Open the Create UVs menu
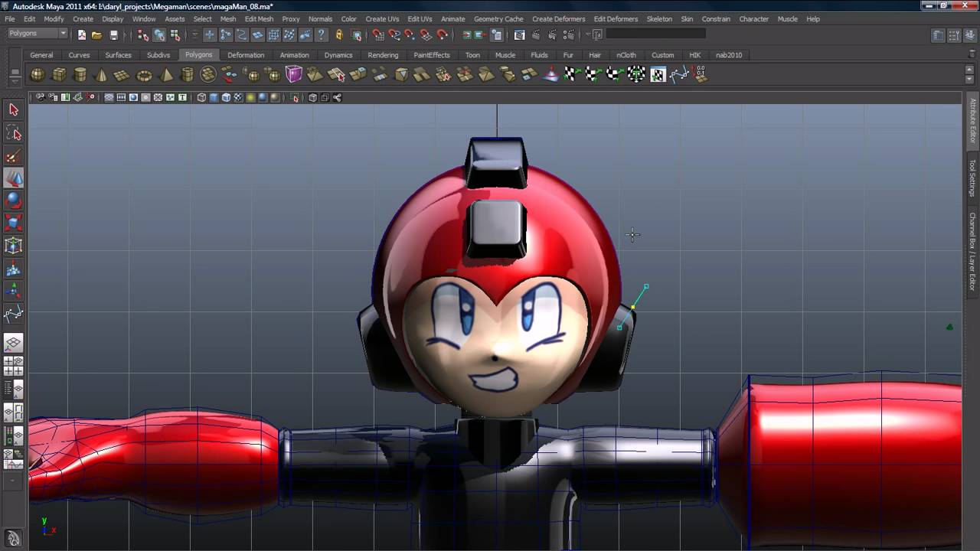Screen dimensions: 980x551 382,19
